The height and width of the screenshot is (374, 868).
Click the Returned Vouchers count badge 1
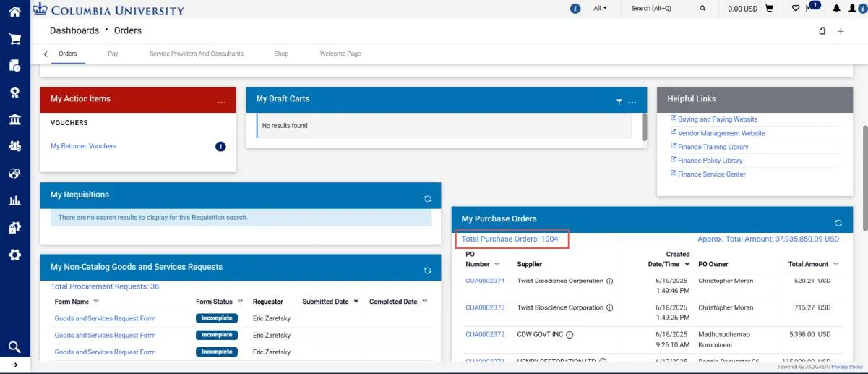(x=220, y=146)
